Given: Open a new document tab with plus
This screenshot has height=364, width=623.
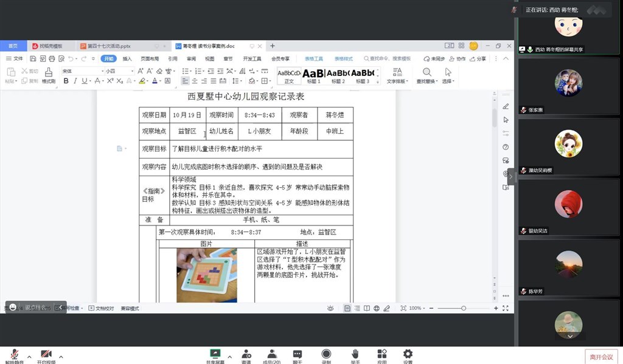Looking at the screenshot, I should point(273,46).
